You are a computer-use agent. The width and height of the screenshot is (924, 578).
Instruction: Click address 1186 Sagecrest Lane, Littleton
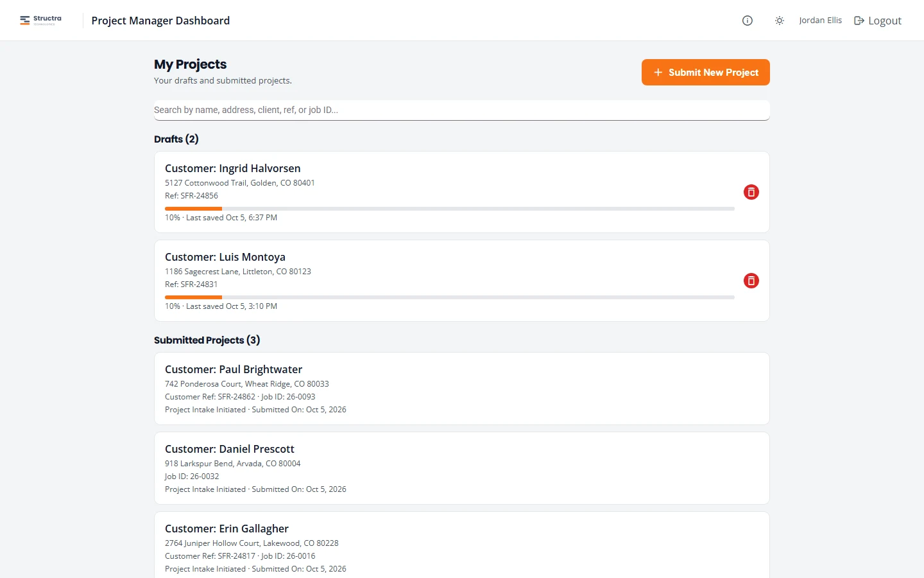click(x=238, y=272)
